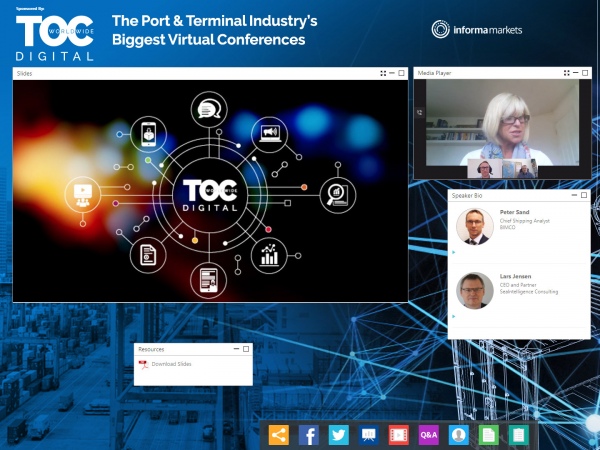Minimize the Resources panel
This screenshot has height=450, width=600.
234,349
